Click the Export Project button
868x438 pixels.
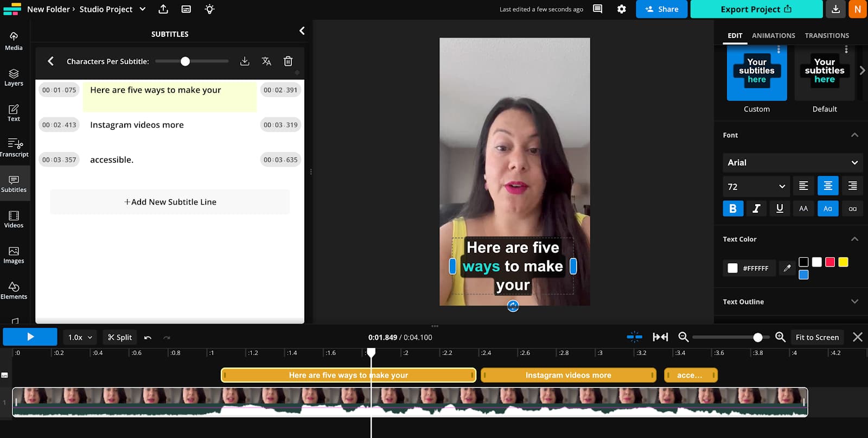(756, 9)
